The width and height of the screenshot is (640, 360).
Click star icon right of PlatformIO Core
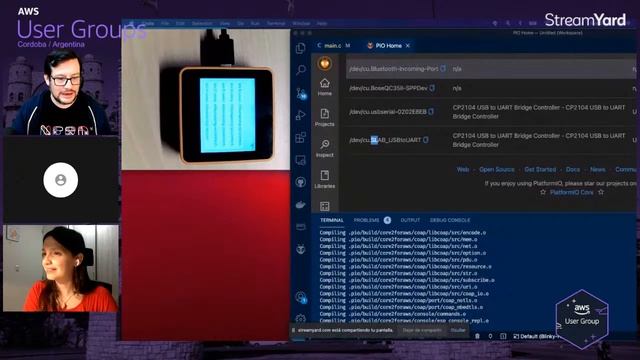tap(601, 192)
